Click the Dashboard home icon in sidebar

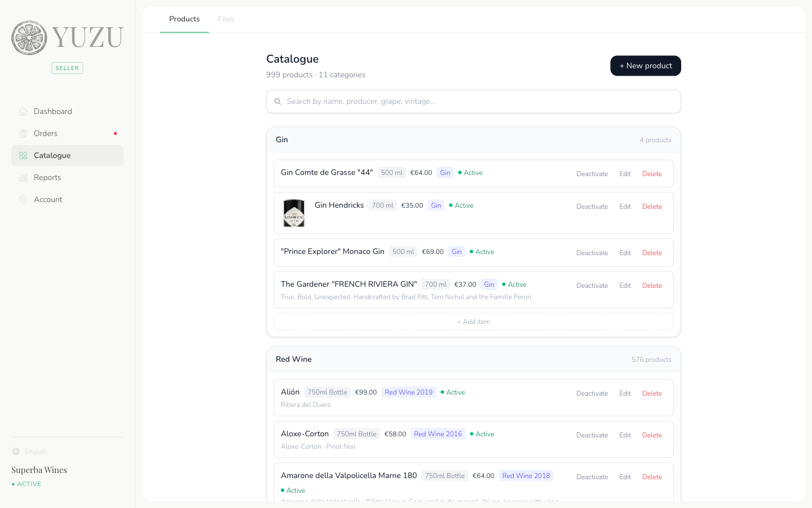pos(23,112)
